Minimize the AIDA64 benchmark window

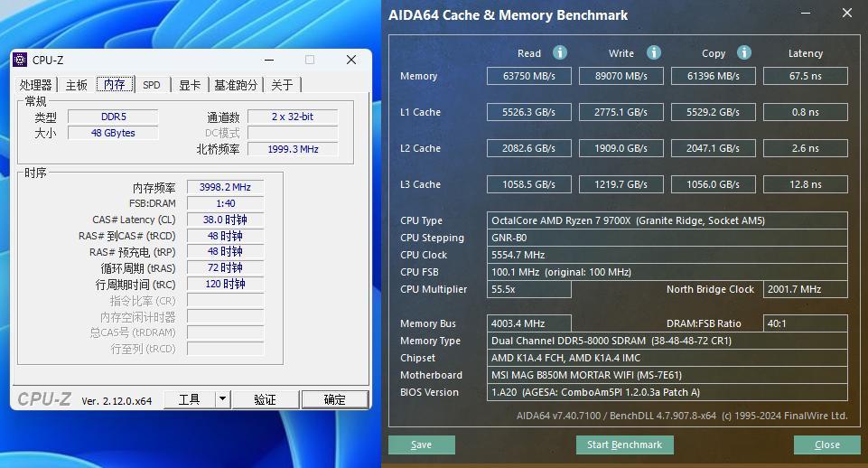806,14
